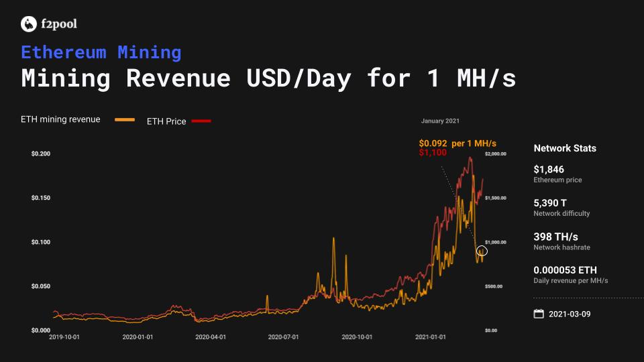Click the $0.092 per 1 MH/s callout
644x362 pixels.
(x=458, y=143)
